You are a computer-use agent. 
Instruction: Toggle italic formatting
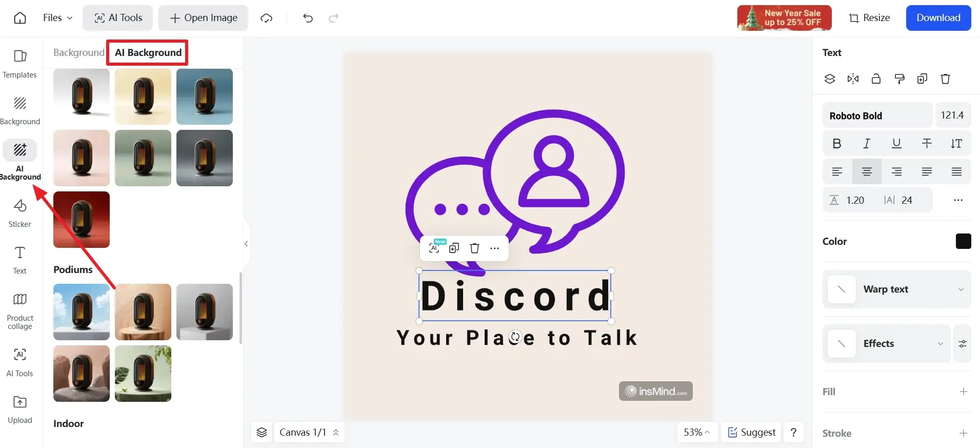click(x=867, y=144)
